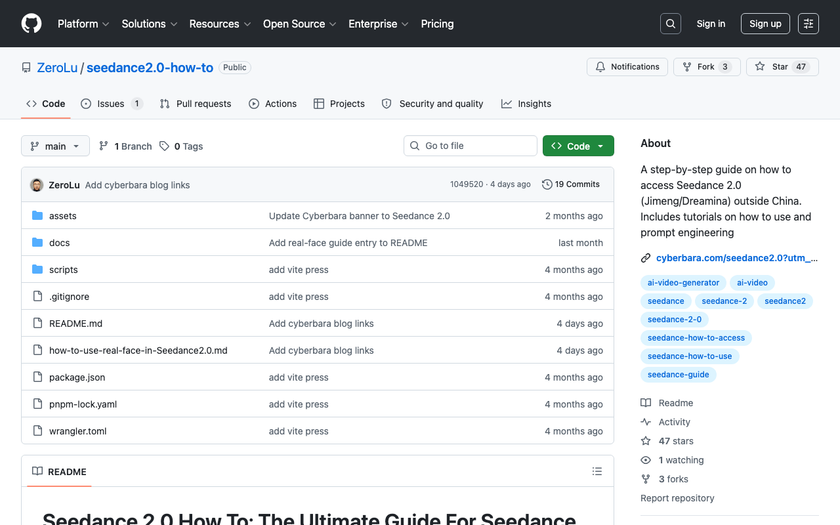Open how-to-use-real-face-in-Seedance2.0.md file

click(138, 350)
